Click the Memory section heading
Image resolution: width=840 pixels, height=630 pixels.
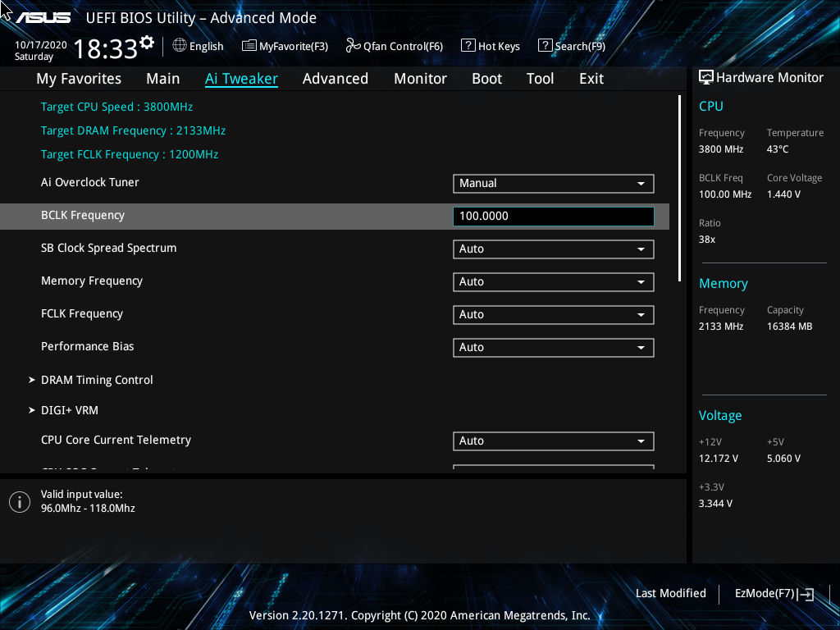point(723,284)
